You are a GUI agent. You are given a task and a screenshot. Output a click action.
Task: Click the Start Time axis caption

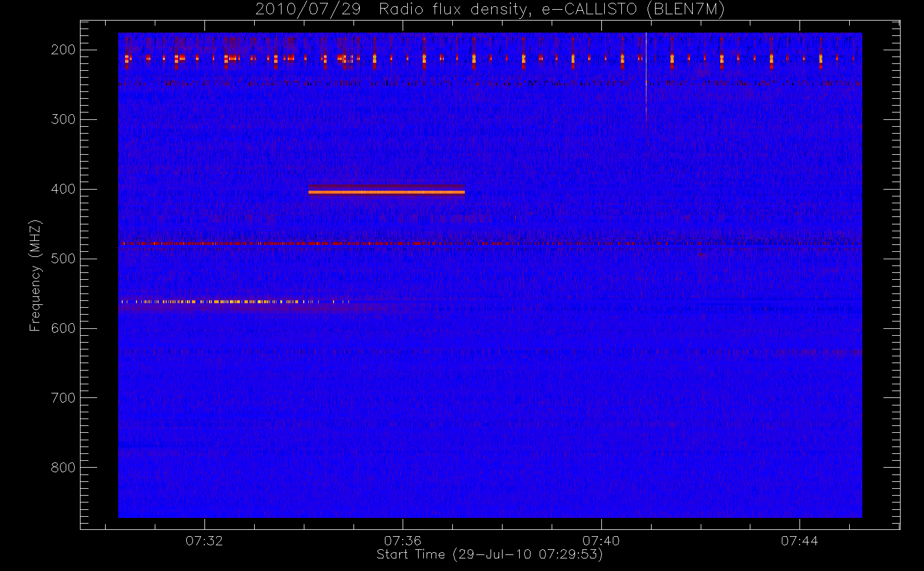(490, 554)
